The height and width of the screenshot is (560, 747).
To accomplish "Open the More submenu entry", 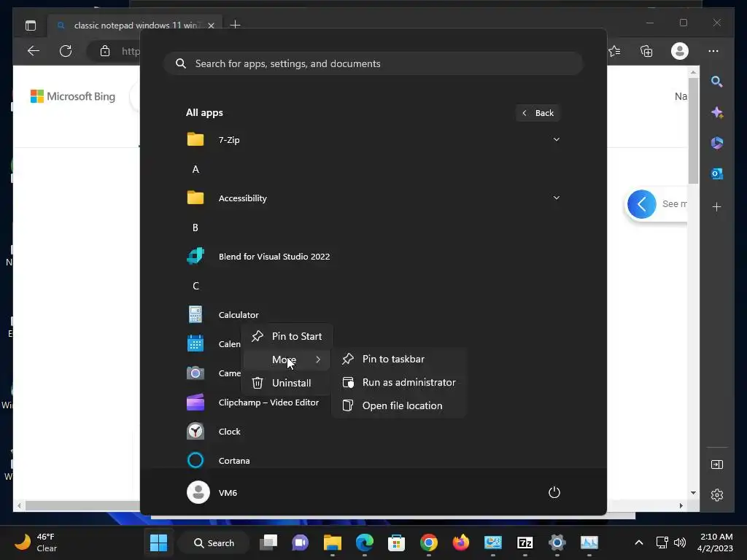I will click(x=287, y=359).
